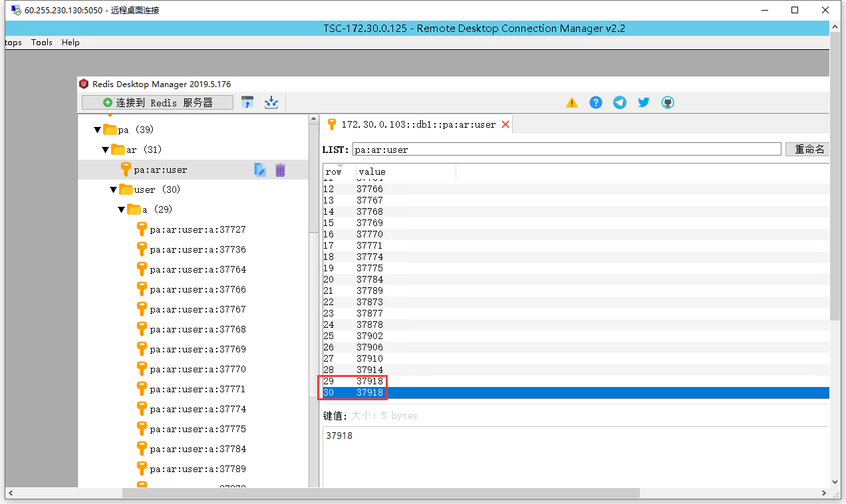The height and width of the screenshot is (504, 846).
Task: Open the warning log icon
Action: point(572,102)
